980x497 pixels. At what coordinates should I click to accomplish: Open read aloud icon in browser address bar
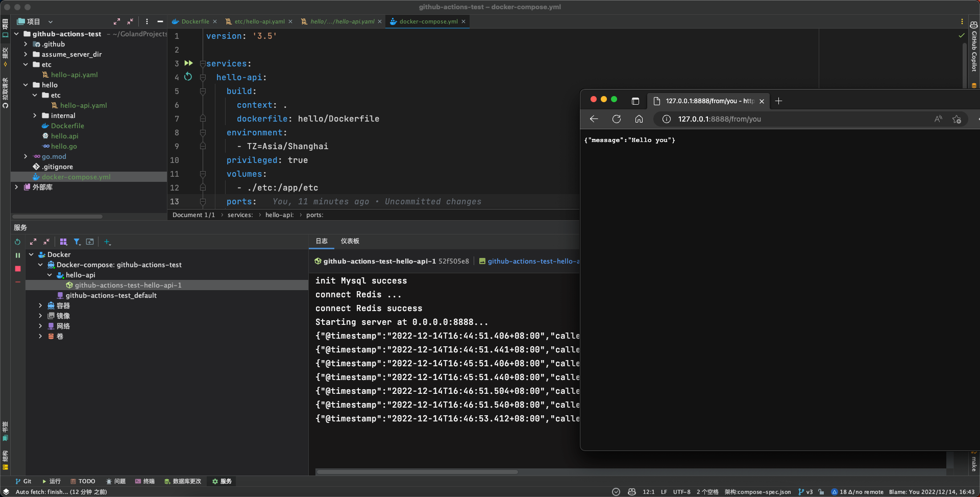(x=938, y=119)
